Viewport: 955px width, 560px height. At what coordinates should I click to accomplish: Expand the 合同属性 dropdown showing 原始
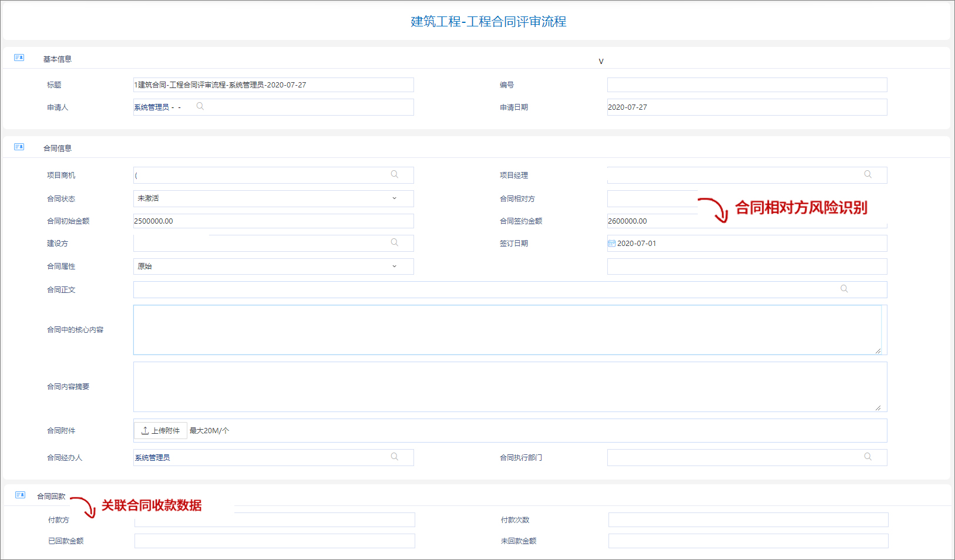(274, 266)
